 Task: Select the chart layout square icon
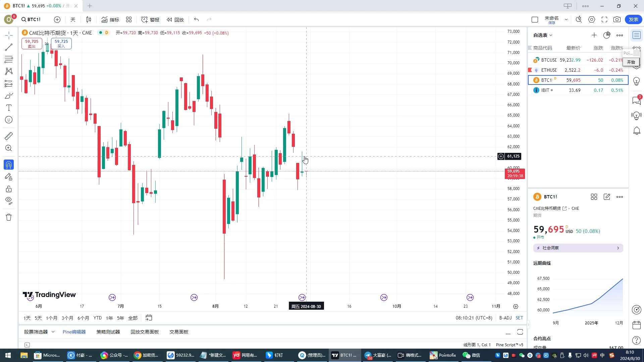(535, 19)
